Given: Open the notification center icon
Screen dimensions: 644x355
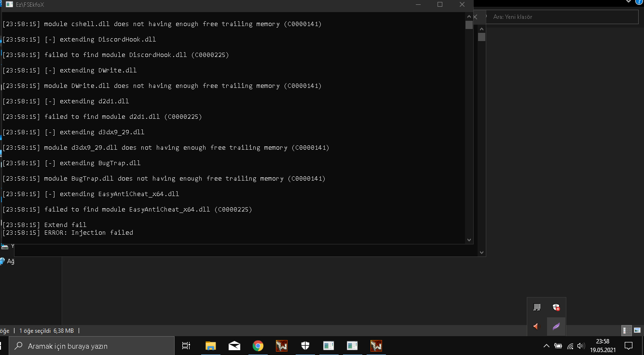Looking at the screenshot, I should (x=629, y=346).
